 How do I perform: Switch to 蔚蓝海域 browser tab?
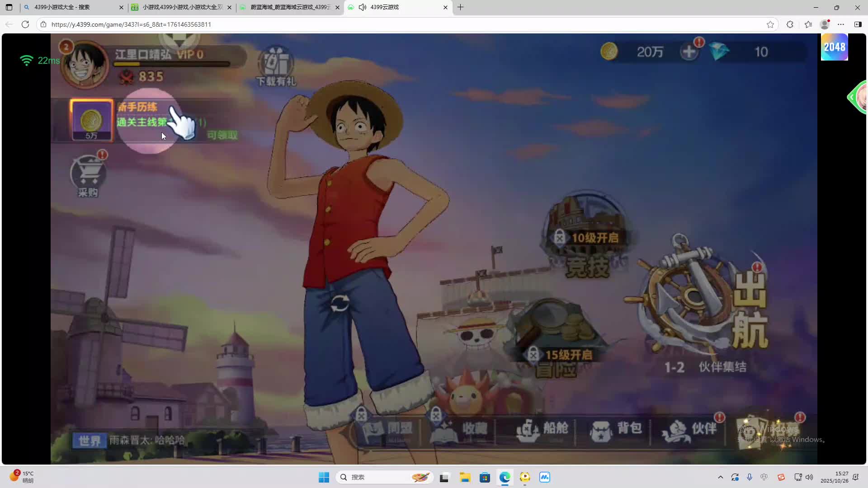[289, 7]
